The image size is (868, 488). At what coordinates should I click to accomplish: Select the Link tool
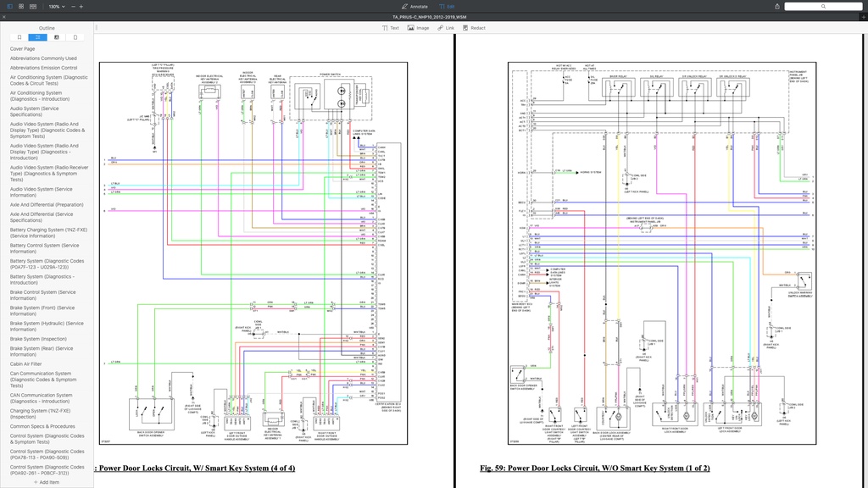tap(446, 28)
